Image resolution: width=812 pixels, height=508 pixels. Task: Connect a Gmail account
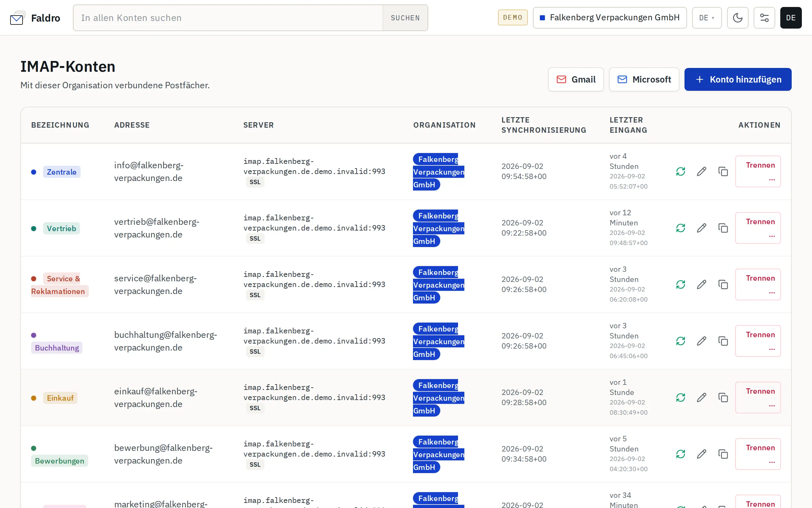(576, 79)
